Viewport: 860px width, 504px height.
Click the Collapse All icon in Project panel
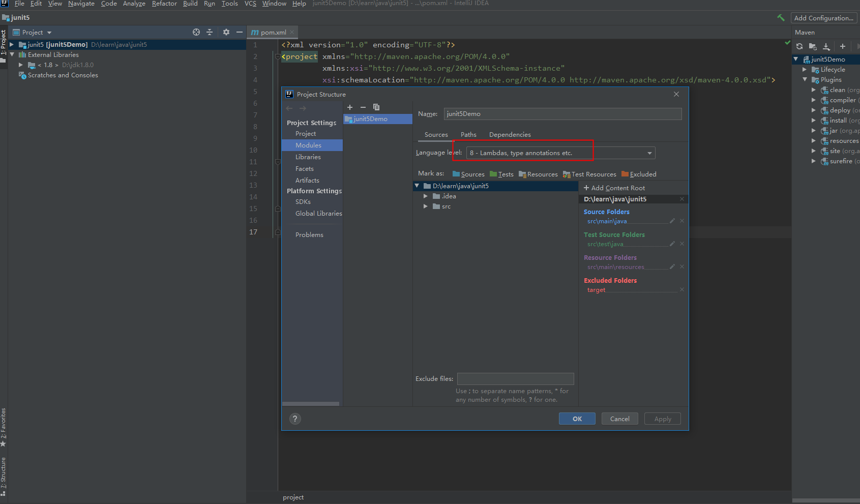pos(210,32)
